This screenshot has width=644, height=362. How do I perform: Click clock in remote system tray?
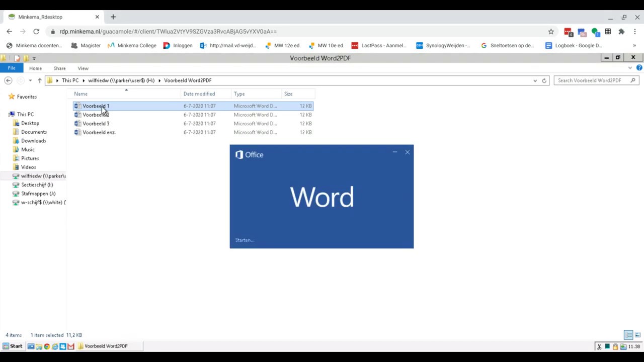(634, 346)
